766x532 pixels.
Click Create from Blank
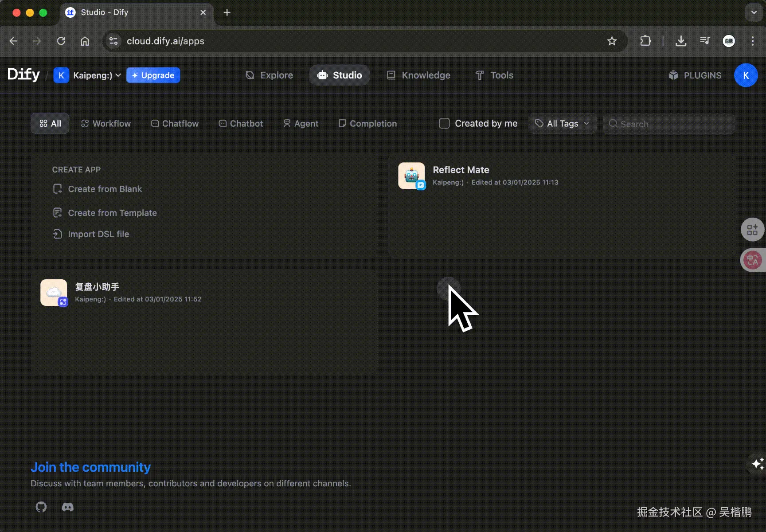(x=97, y=189)
